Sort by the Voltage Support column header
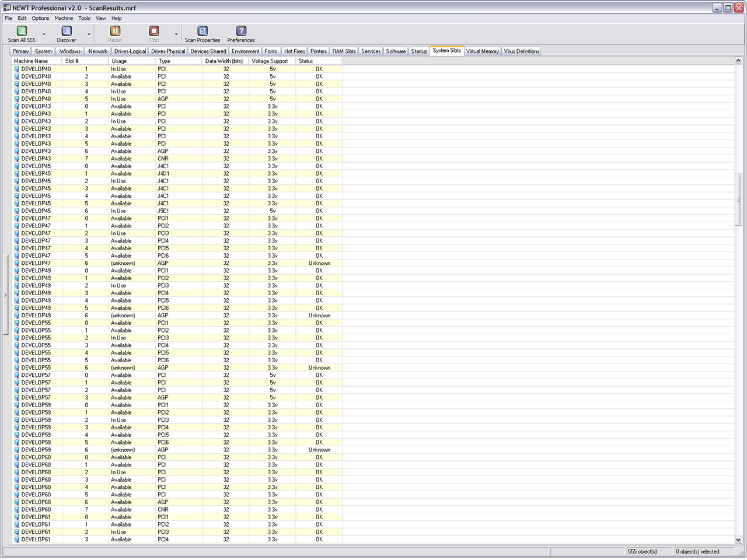 (270, 61)
